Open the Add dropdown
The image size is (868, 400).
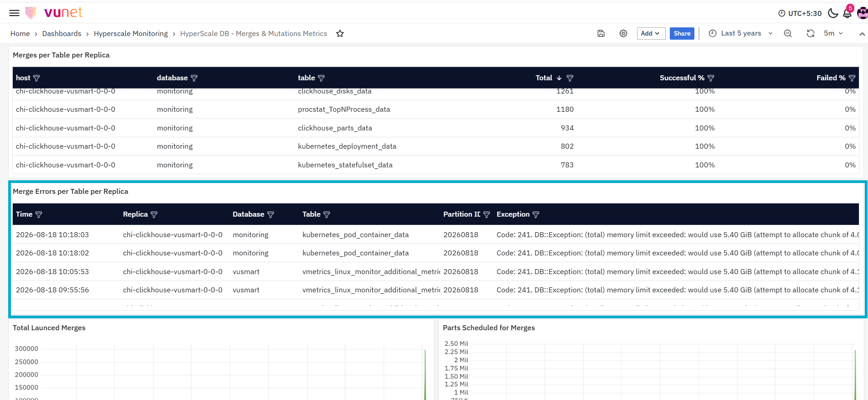[651, 33]
